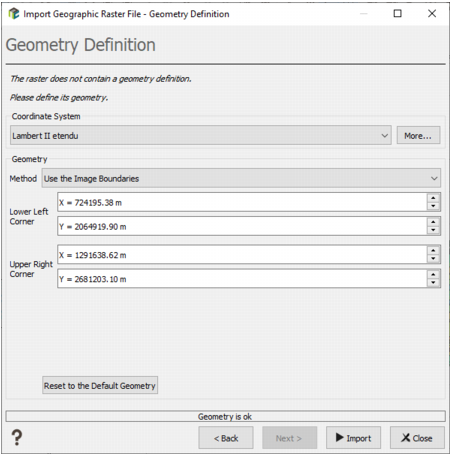Open More... coordinate system options
Viewport: 453px width, 456px height.
418,135
